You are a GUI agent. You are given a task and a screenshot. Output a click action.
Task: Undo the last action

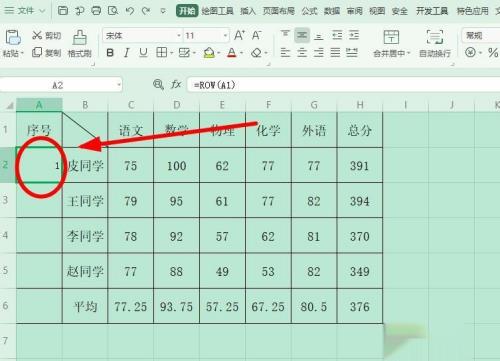pyautogui.click(x=130, y=11)
